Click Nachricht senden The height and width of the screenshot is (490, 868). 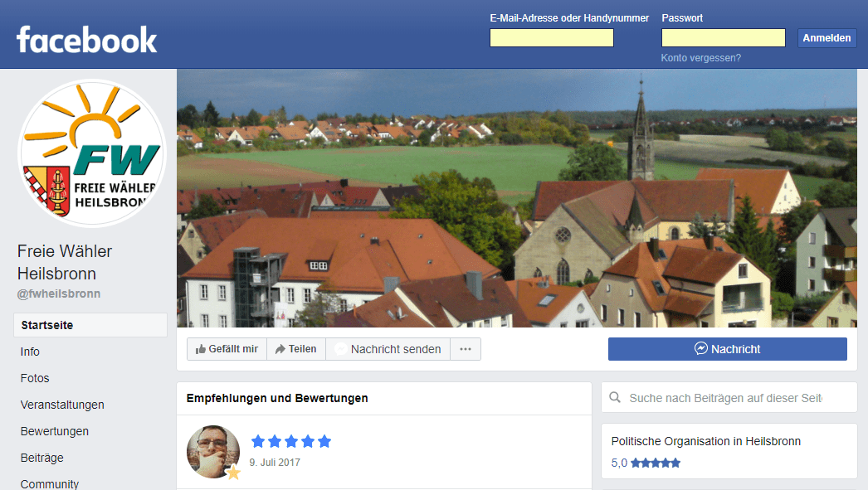[x=388, y=349]
